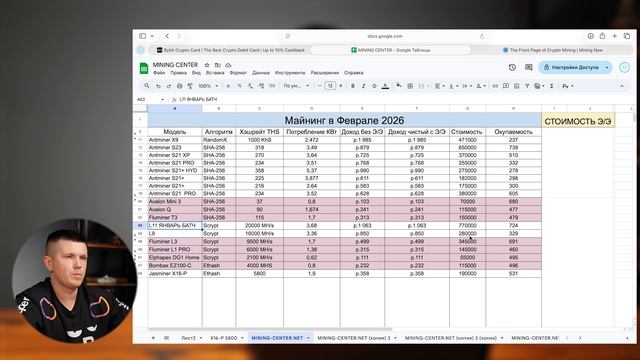Undo the last action
This screenshot has width=640, height=360.
(158, 86)
